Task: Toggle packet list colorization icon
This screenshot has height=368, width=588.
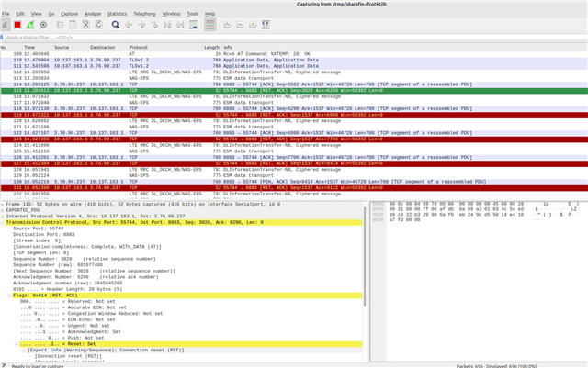Action: pos(210,25)
